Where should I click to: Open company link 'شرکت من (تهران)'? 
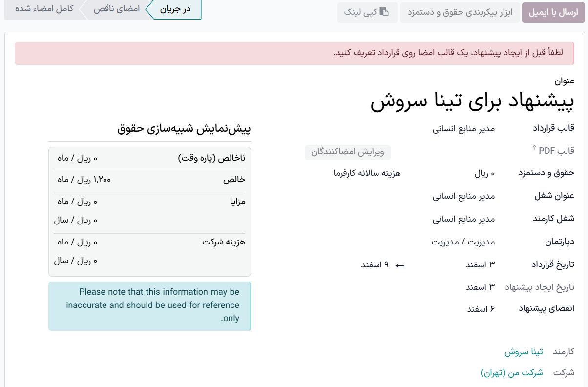click(511, 373)
